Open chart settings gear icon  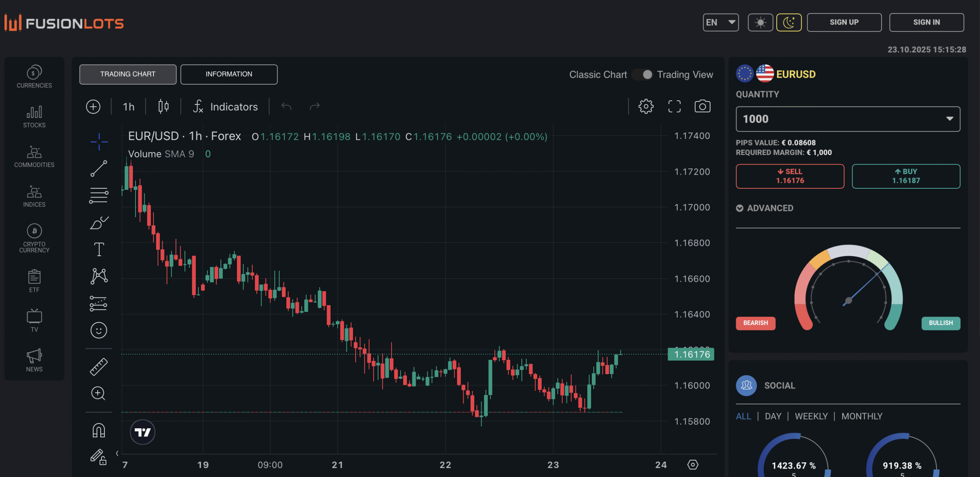(646, 106)
